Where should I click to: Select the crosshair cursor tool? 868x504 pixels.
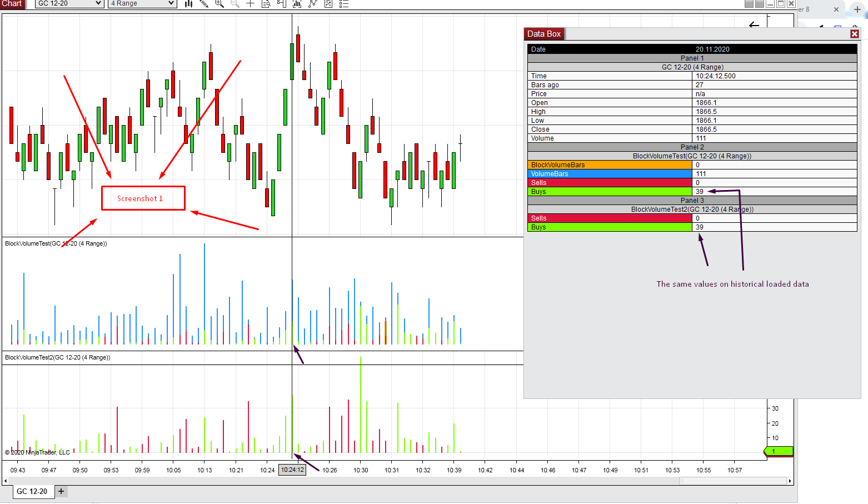pyautogui.click(x=251, y=4)
